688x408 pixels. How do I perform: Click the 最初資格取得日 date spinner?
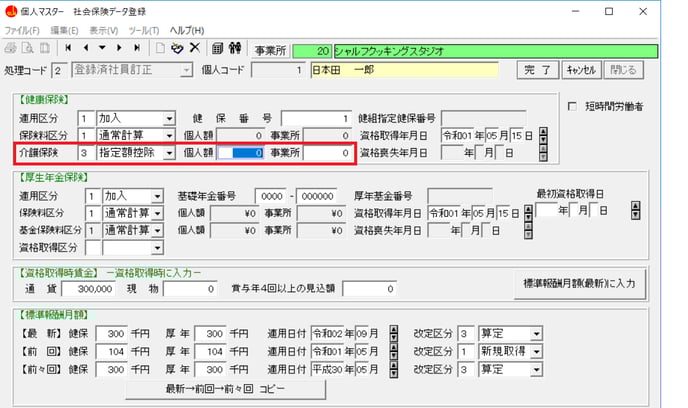click(635, 210)
